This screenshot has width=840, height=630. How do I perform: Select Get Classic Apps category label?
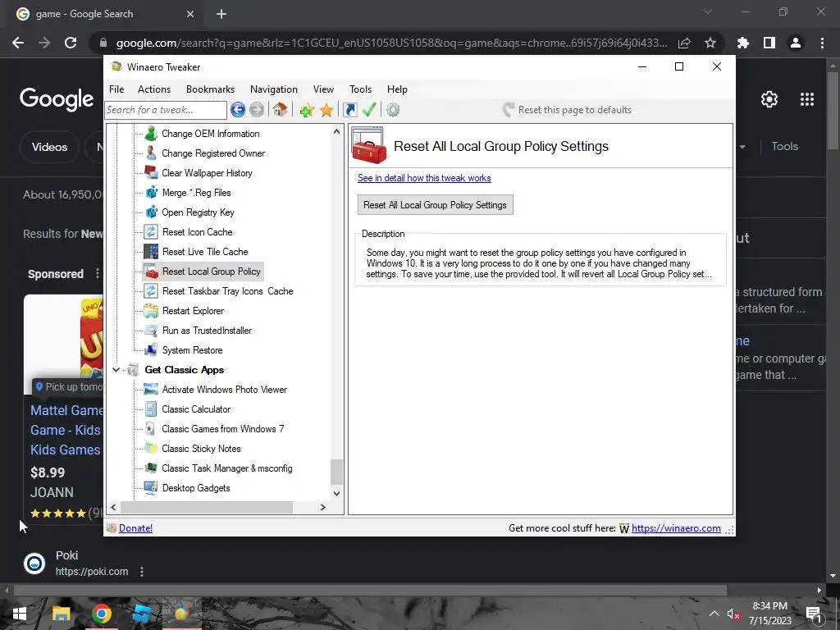(185, 370)
